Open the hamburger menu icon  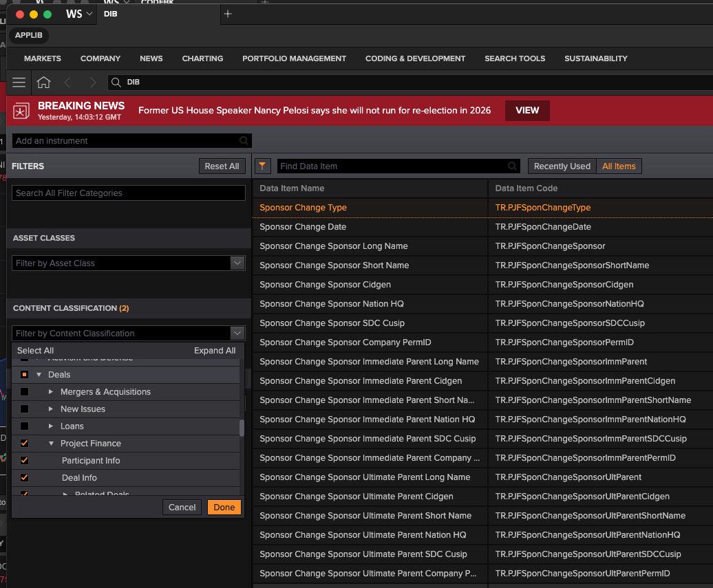19,83
